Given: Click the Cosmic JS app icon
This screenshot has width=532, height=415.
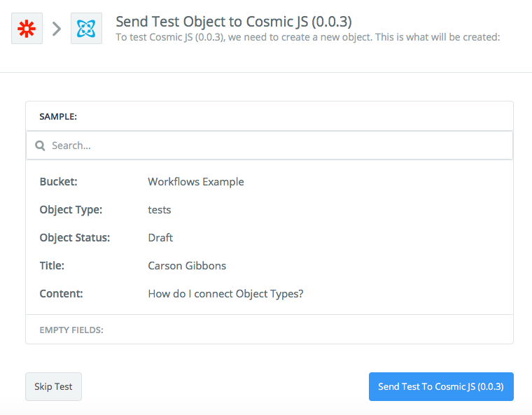Looking at the screenshot, I should 86,29.
